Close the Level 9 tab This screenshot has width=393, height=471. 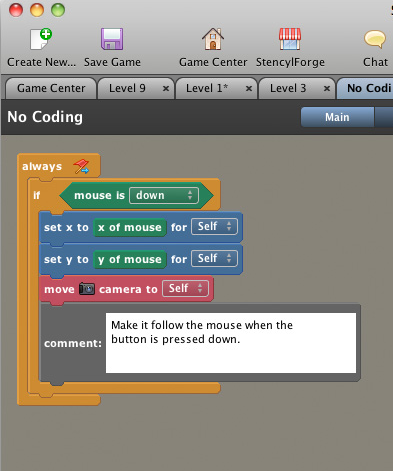pos(166,89)
